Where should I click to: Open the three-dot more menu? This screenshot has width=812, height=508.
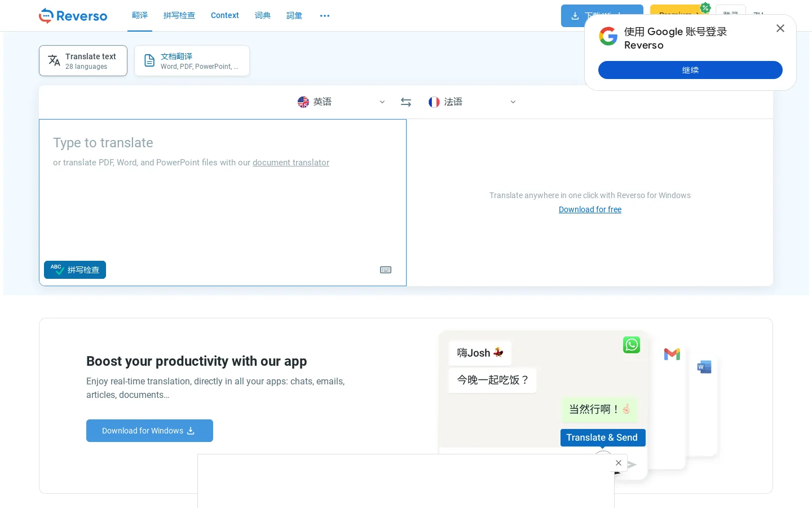click(x=325, y=16)
